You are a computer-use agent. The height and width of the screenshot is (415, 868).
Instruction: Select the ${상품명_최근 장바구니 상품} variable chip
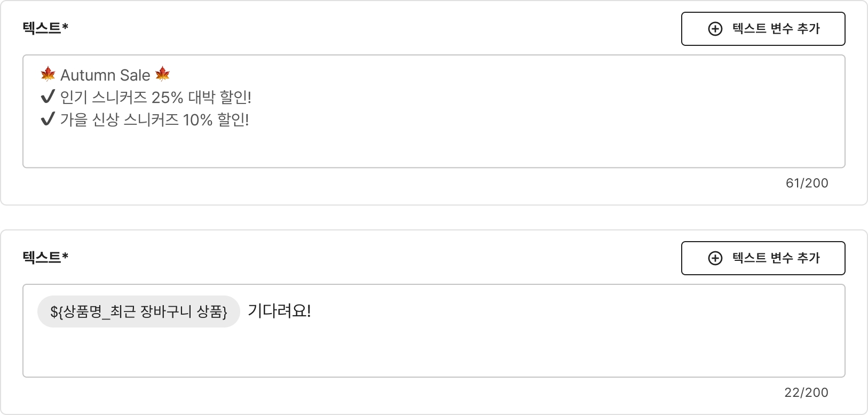pos(138,312)
